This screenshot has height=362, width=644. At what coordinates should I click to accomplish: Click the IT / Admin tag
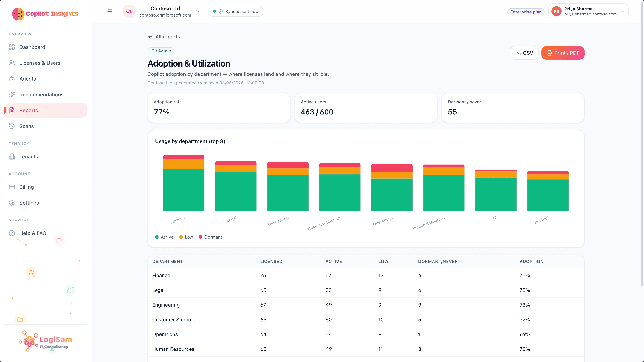tap(161, 51)
